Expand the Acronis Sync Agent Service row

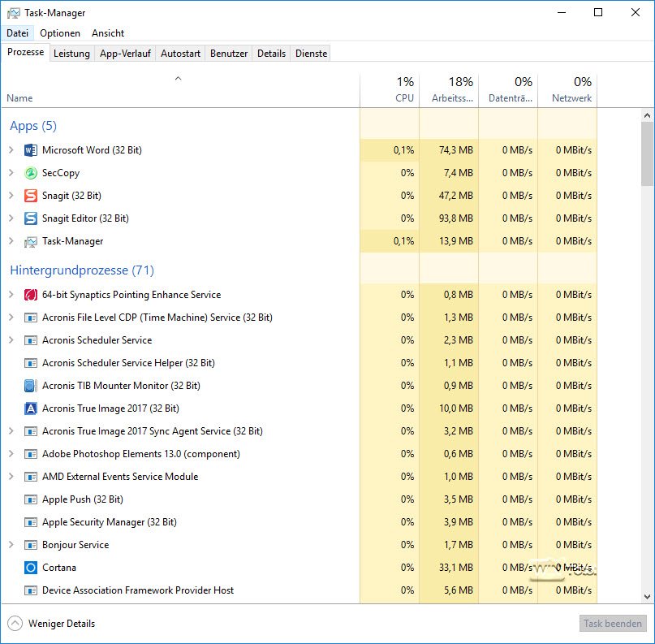11,431
